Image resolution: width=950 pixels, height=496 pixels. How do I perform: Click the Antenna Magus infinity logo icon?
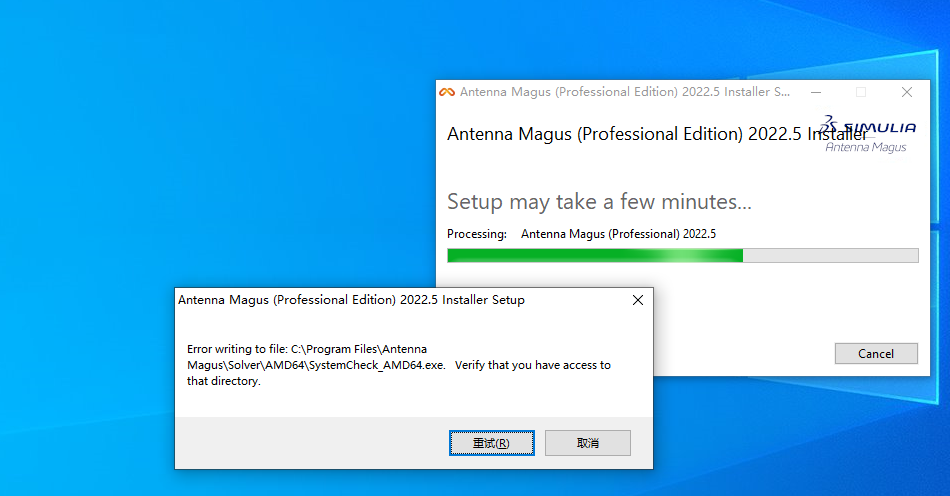(x=447, y=92)
